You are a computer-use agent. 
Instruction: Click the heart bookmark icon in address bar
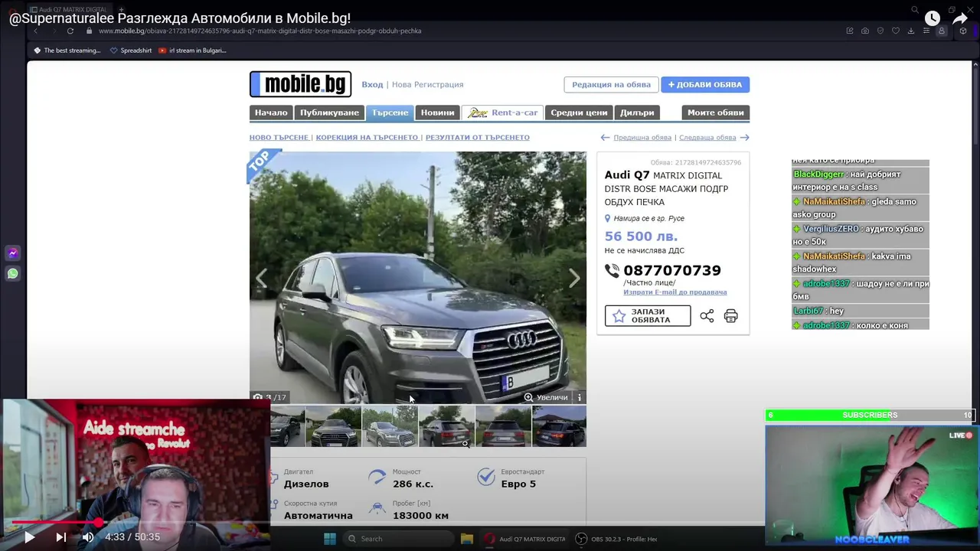pyautogui.click(x=895, y=31)
